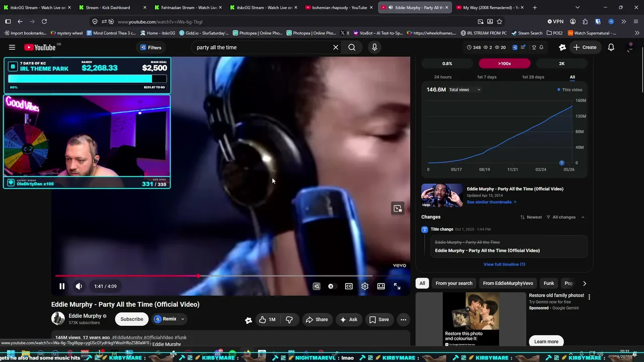Screen dimensions: 644x362
Task: View full timeline link
Action: [x=504, y=264]
